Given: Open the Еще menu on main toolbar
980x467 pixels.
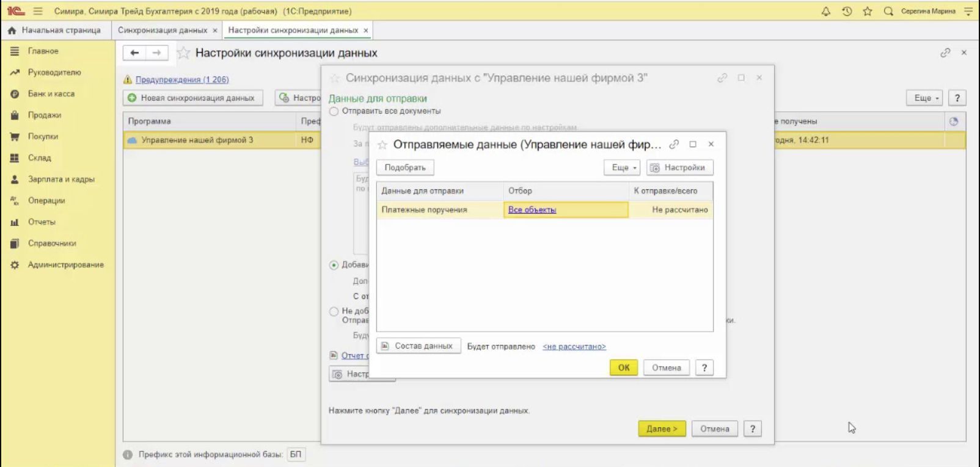Looking at the screenshot, I should click(926, 98).
